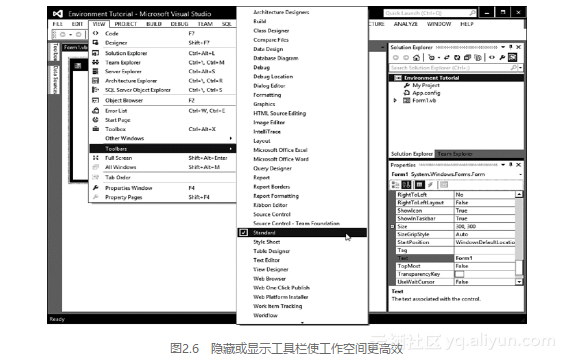Uncheck Standard toolbar in Toolbars submenu

[302, 232]
